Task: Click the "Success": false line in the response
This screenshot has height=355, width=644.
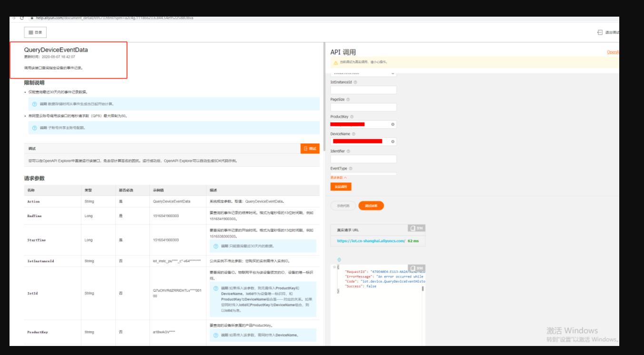Action: [x=361, y=286]
